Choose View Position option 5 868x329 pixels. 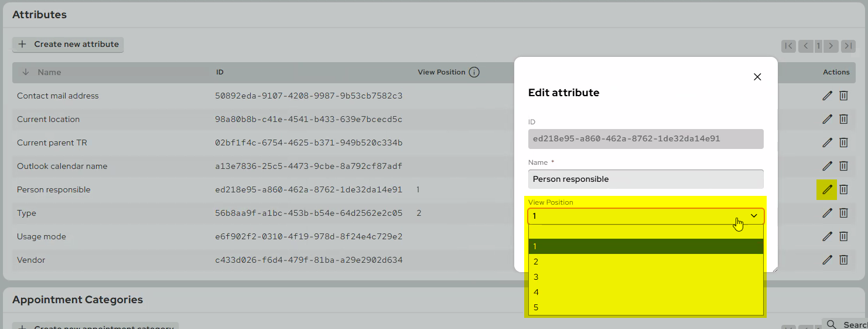pyautogui.click(x=646, y=307)
